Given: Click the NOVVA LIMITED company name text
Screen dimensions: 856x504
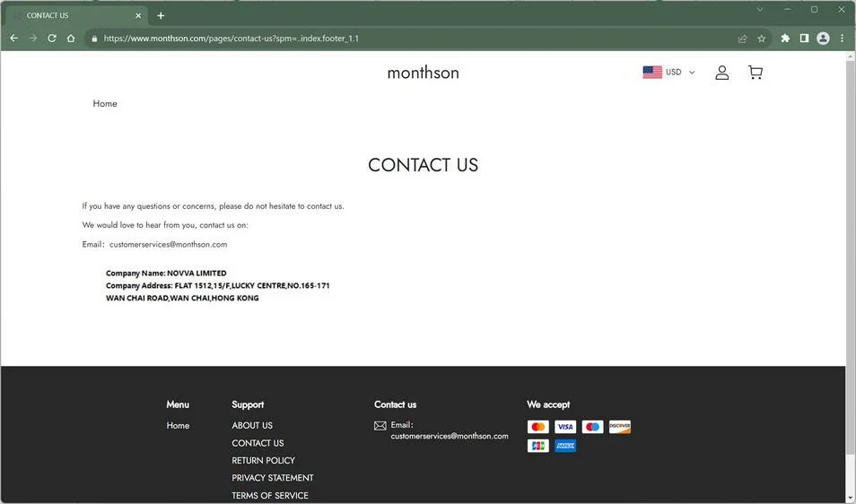Looking at the screenshot, I should [x=197, y=274].
